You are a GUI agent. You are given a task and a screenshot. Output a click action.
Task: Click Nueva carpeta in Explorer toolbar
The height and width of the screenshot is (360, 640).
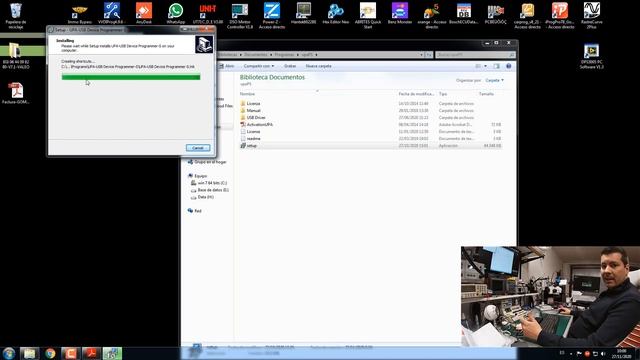(318, 66)
